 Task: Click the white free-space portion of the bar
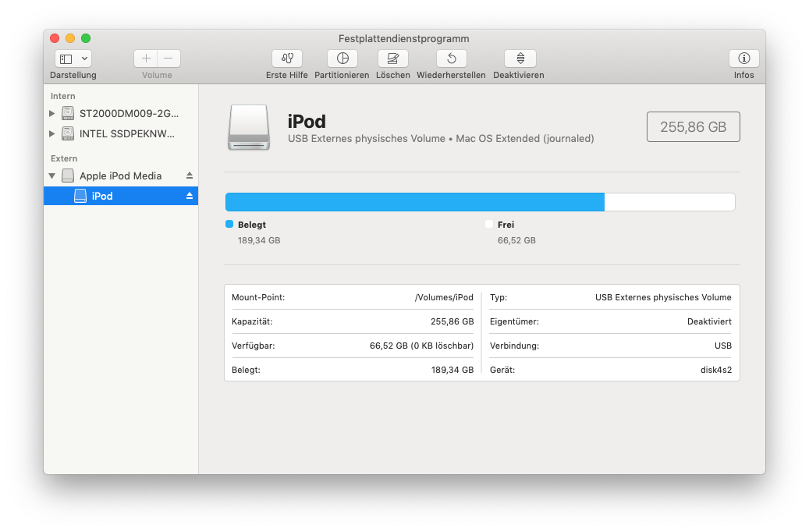pyautogui.click(x=669, y=202)
